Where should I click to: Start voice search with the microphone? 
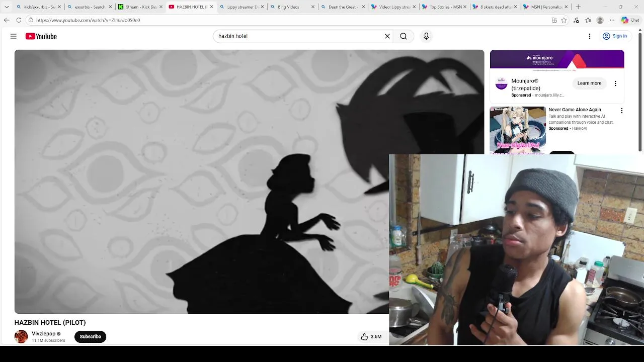point(426,36)
